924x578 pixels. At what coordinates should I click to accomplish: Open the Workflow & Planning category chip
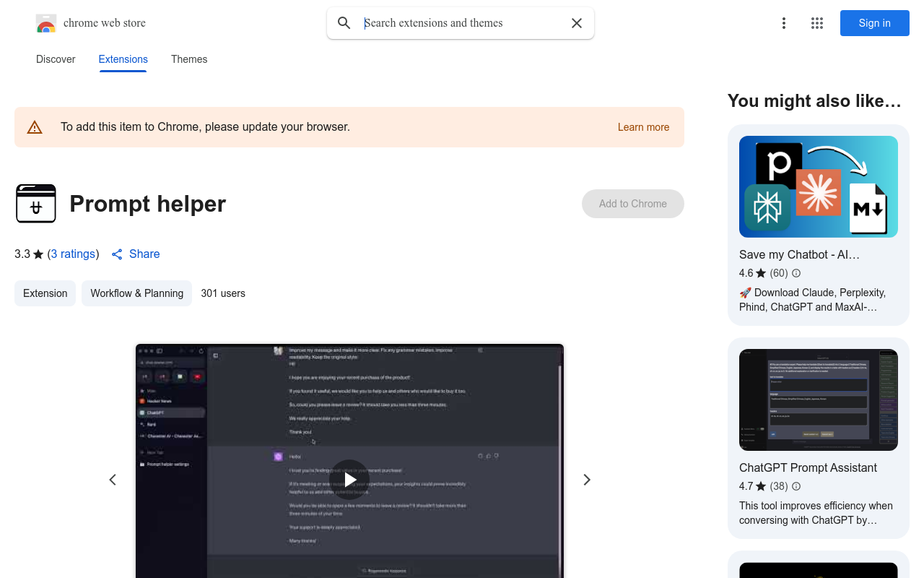136,293
